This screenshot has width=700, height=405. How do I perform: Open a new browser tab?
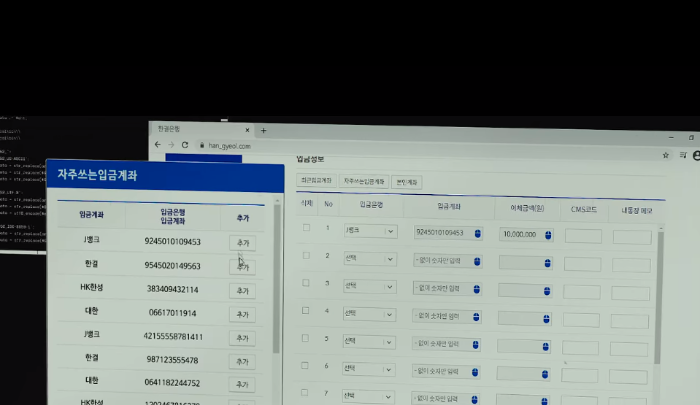click(x=263, y=131)
